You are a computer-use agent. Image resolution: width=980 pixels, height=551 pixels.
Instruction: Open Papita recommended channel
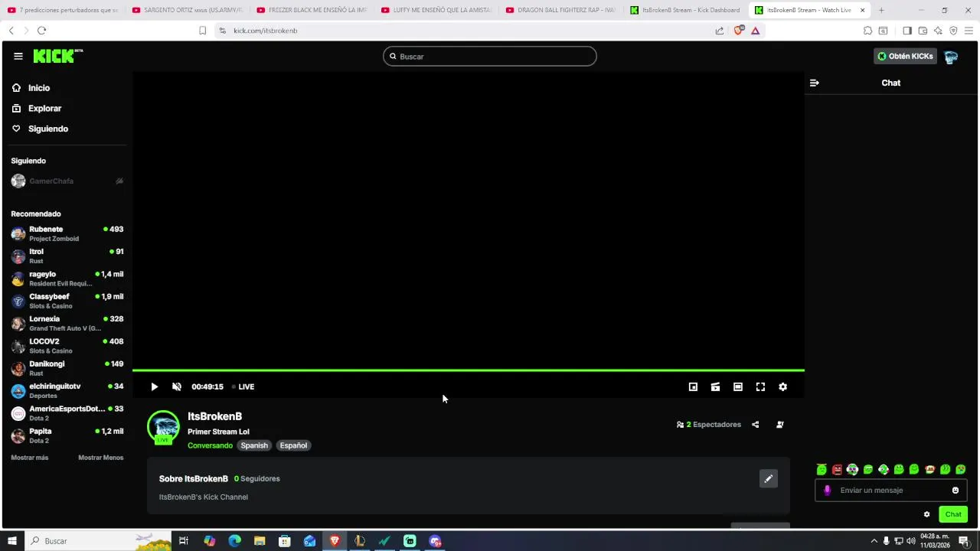67,435
